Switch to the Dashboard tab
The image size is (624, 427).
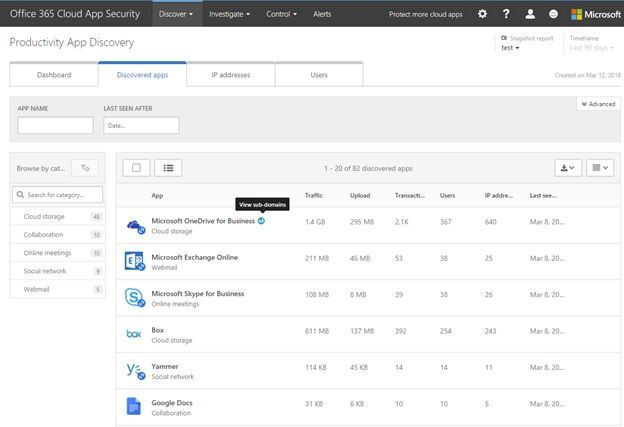54,75
